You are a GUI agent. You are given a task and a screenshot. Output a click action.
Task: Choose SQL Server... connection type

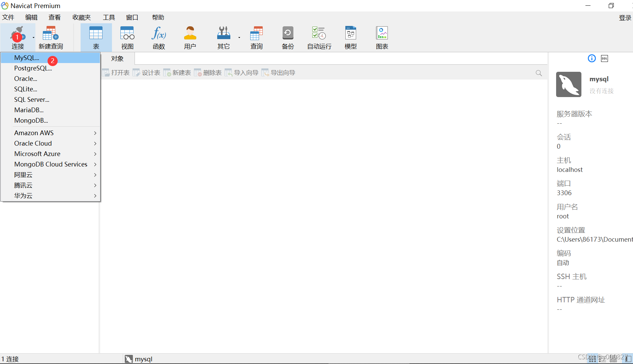click(51, 99)
